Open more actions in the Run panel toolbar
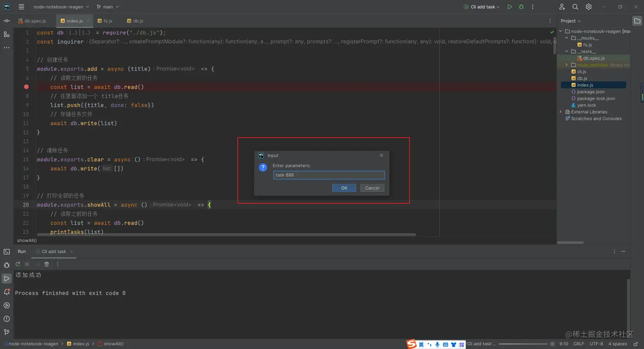 pos(57,264)
